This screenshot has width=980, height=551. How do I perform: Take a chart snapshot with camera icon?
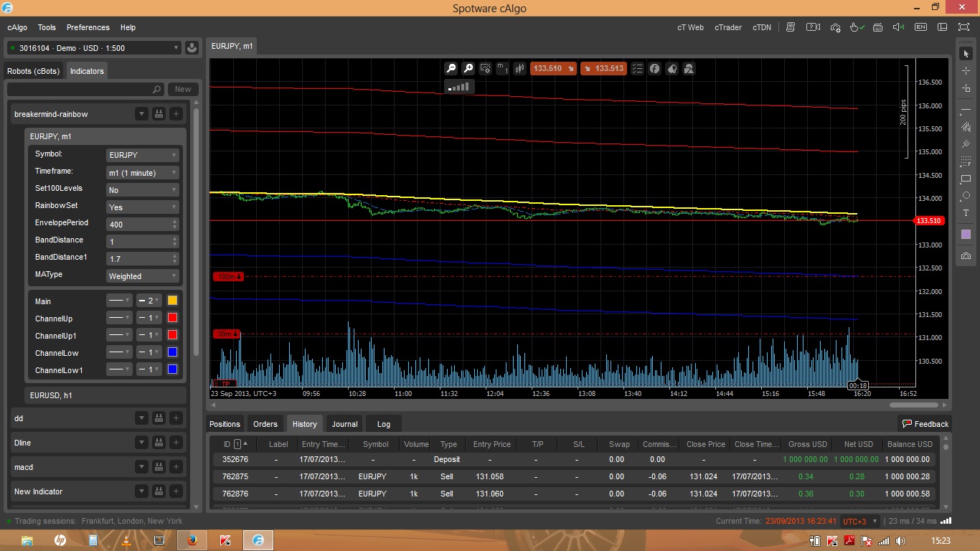[966, 256]
